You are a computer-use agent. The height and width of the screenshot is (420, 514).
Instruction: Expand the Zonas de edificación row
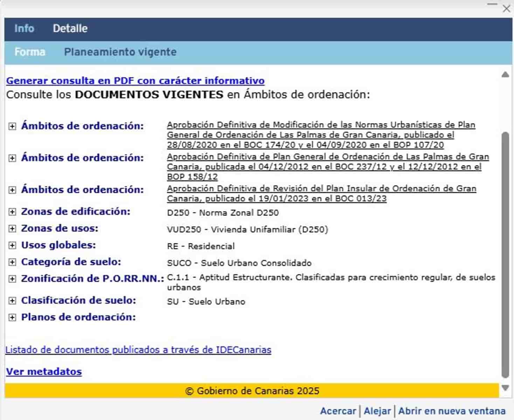point(12,212)
